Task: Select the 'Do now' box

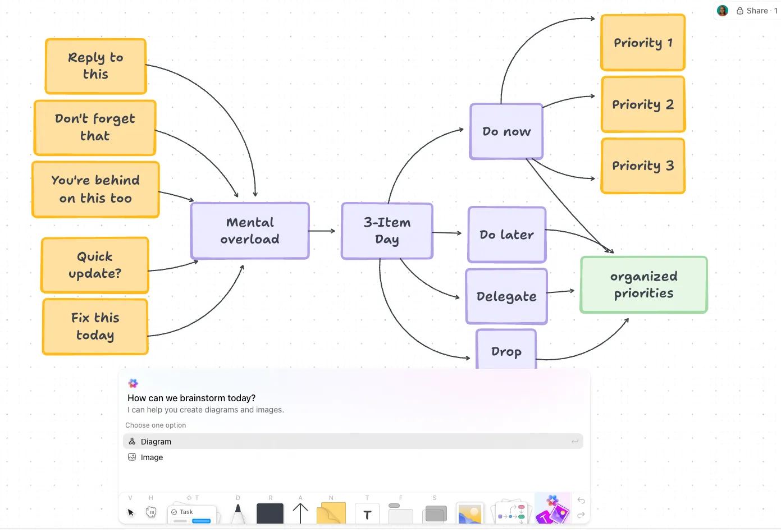Action: pyautogui.click(x=506, y=131)
